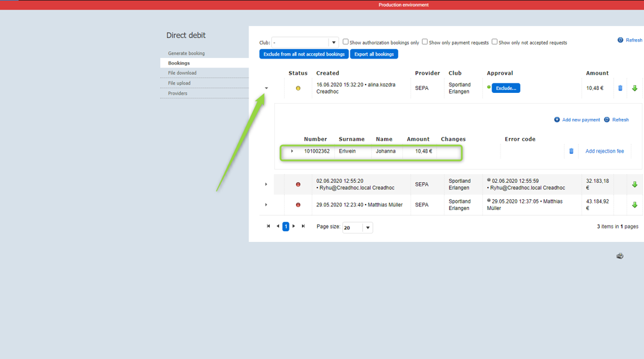
Task: Click the Add new payment plus icon
Action: pos(557,120)
